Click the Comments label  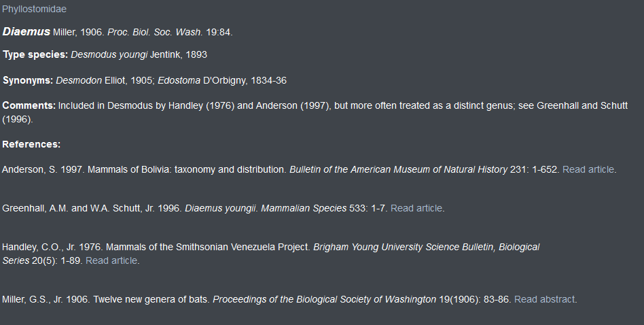pyautogui.click(x=29, y=105)
